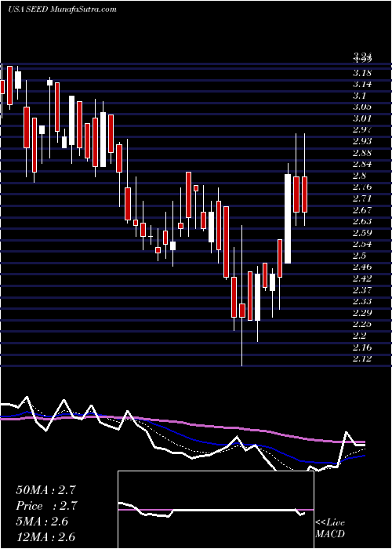Click the 2.2 price axis label
This screenshot has height=549, width=392.
[x=361, y=336]
